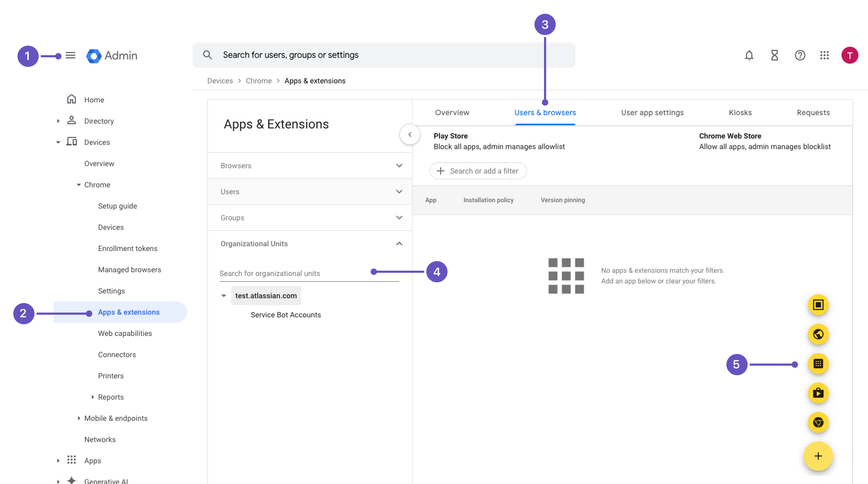Click the Search or add a filter chip

click(x=478, y=171)
